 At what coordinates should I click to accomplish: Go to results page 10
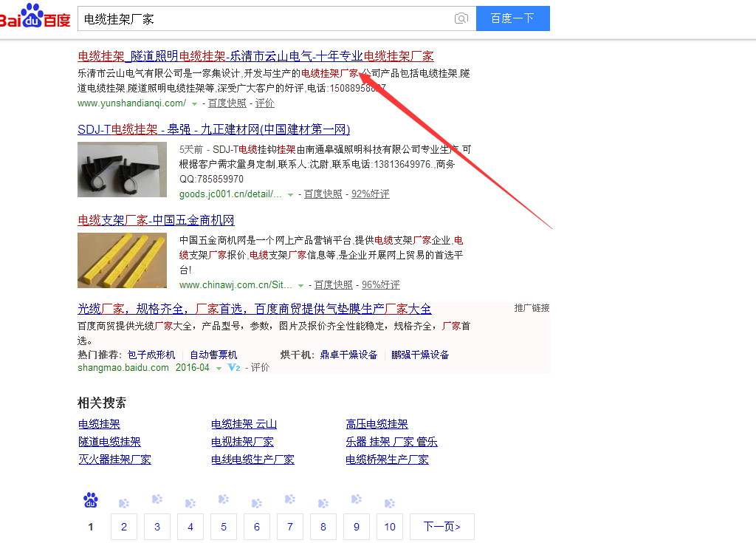pyautogui.click(x=390, y=527)
